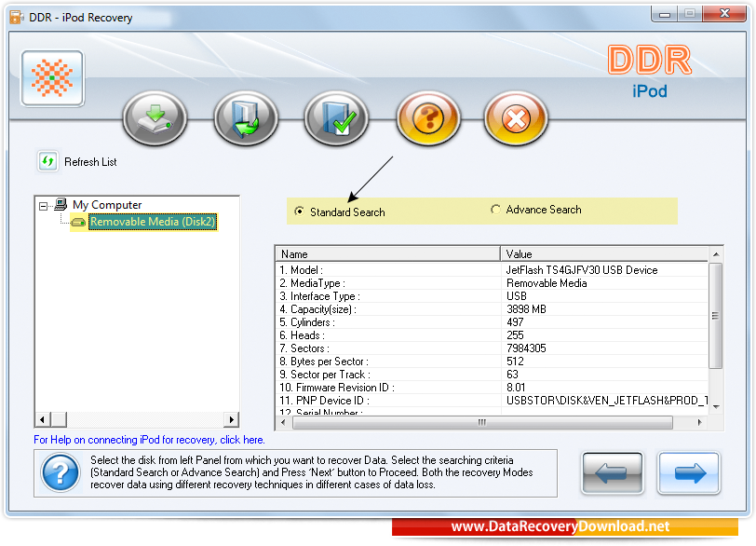756x546 pixels.
Task: Click the '1. Model :' row name
Action: (x=302, y=270)
